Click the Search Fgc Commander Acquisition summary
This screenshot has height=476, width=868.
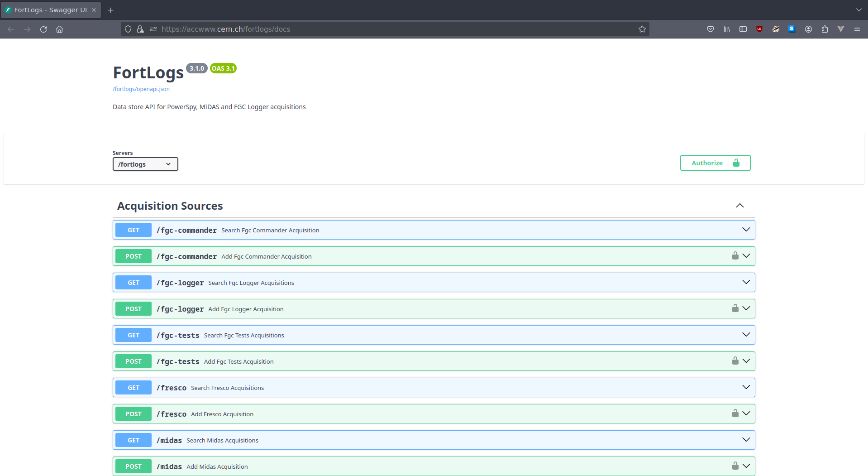click(x=270, y=230)
